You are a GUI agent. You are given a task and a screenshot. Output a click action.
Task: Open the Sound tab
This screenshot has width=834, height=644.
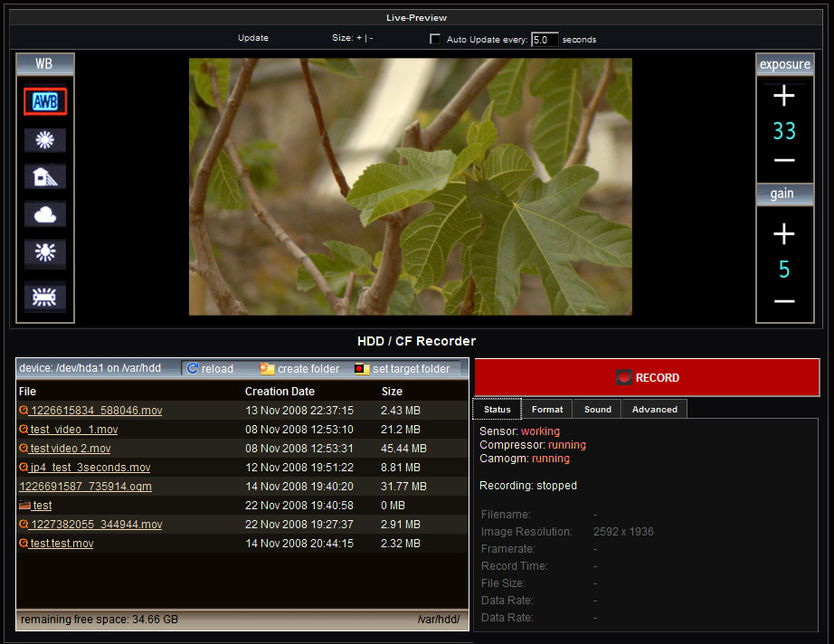click(x=597, y=410)
